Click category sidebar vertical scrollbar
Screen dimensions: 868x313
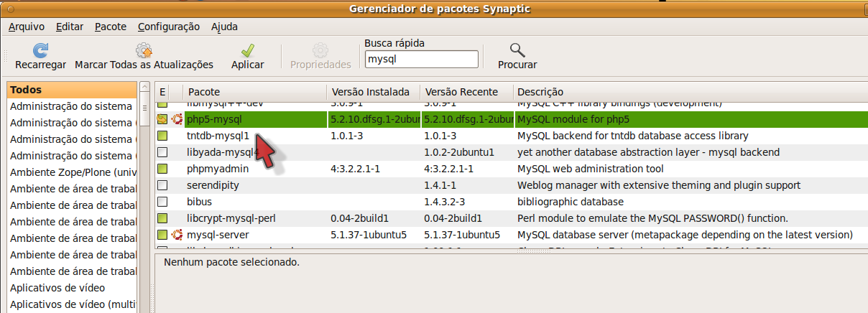[143, 197]
